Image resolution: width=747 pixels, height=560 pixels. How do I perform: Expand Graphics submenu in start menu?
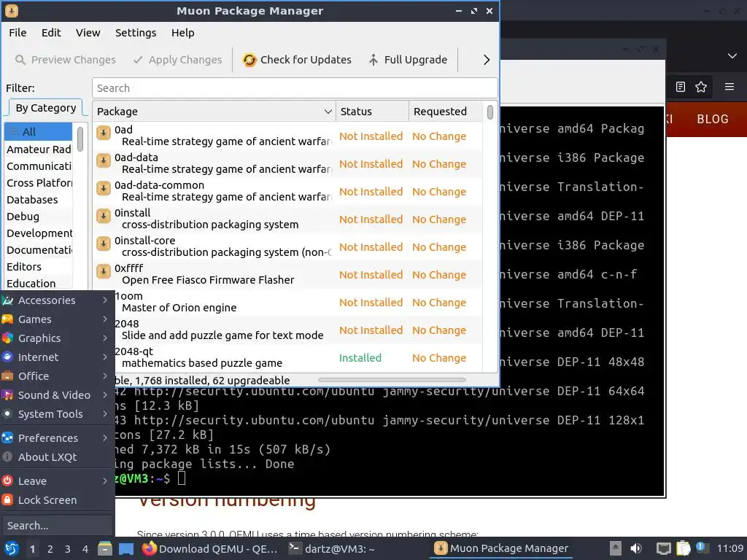tap(56, 338)
